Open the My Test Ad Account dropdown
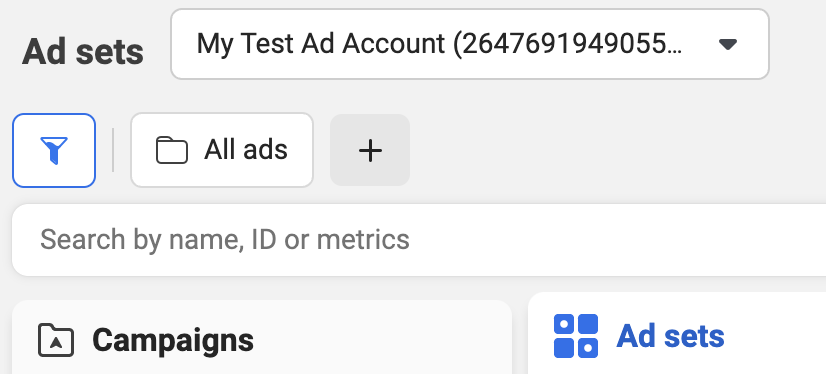The image size is (826, 374). click(x=470, y=44)
